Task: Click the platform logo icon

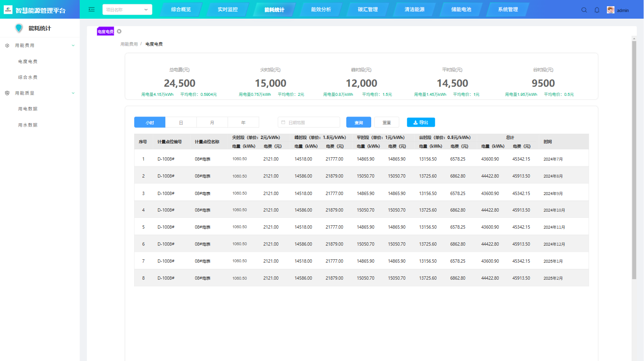Action: [8, 10]
